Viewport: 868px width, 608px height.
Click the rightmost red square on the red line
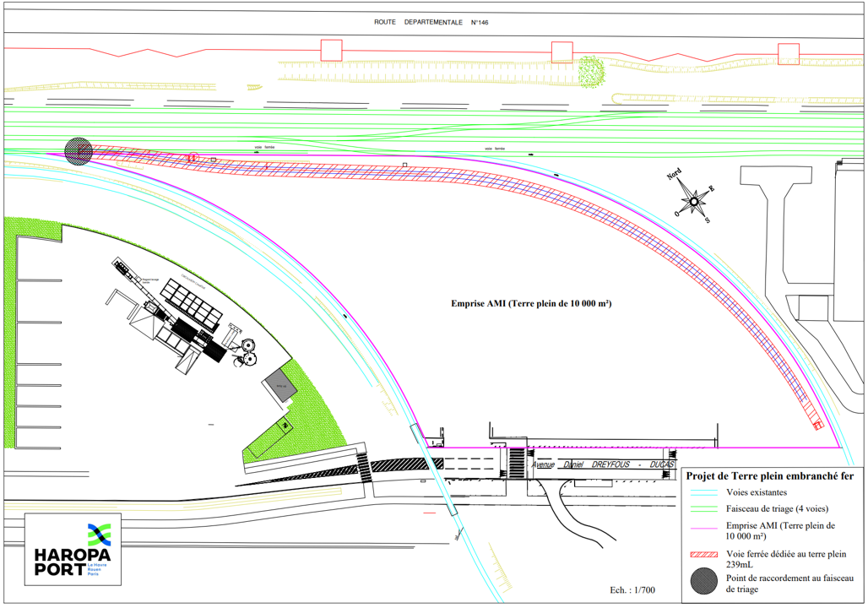click(x=789, y=53)
